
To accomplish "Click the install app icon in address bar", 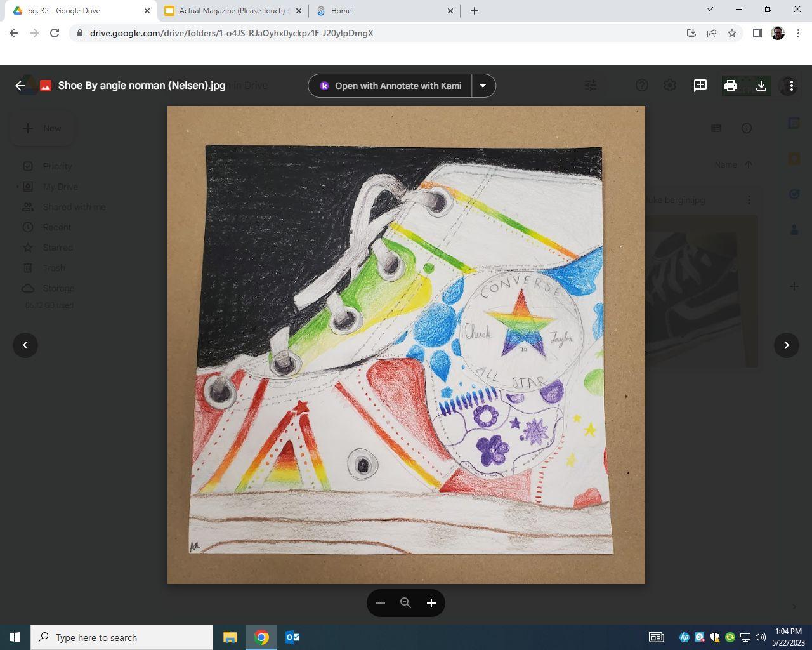I will pos(691,33).
